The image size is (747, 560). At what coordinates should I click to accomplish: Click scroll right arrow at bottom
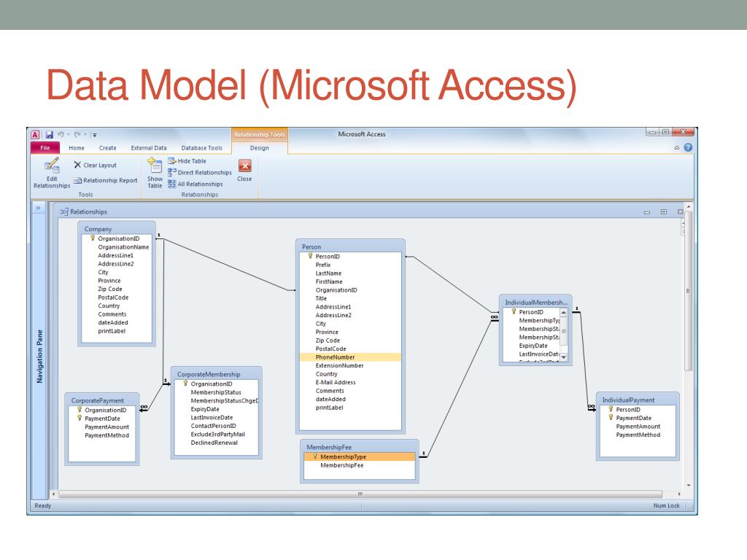(x=679, y=494)
